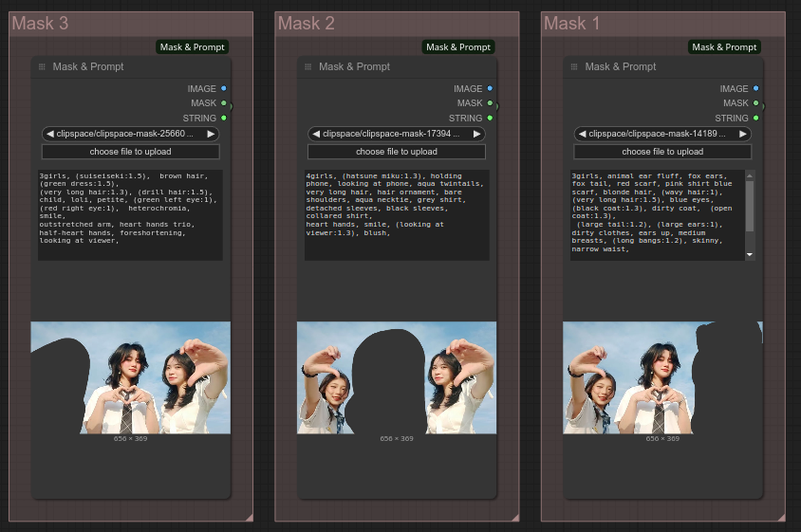Click the Mask & Prompt node title in Mask 1
Viewport: 801px width, 532px height.
click(620, 67)
